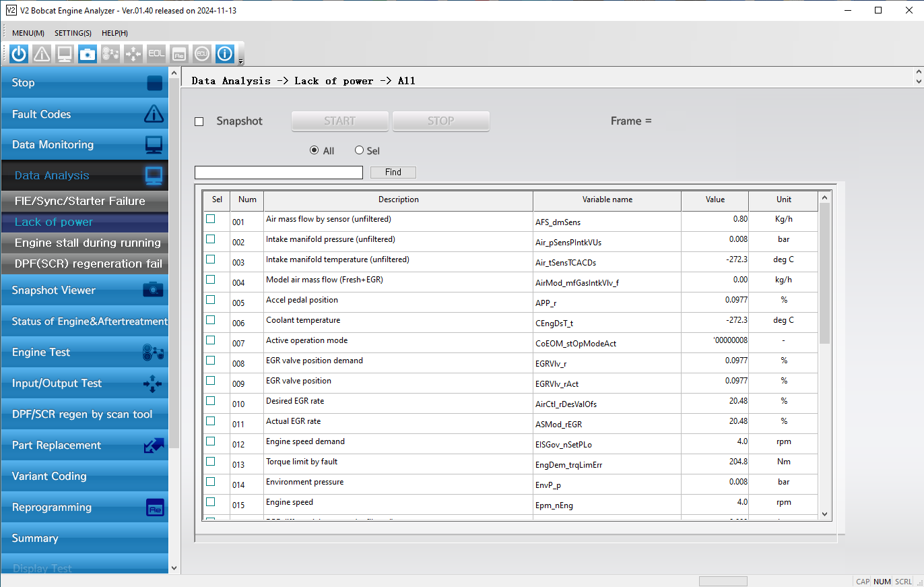924x587 pixels.
Task: Click the four-arrows input/output toolbar icon
Action: point(133,54)
